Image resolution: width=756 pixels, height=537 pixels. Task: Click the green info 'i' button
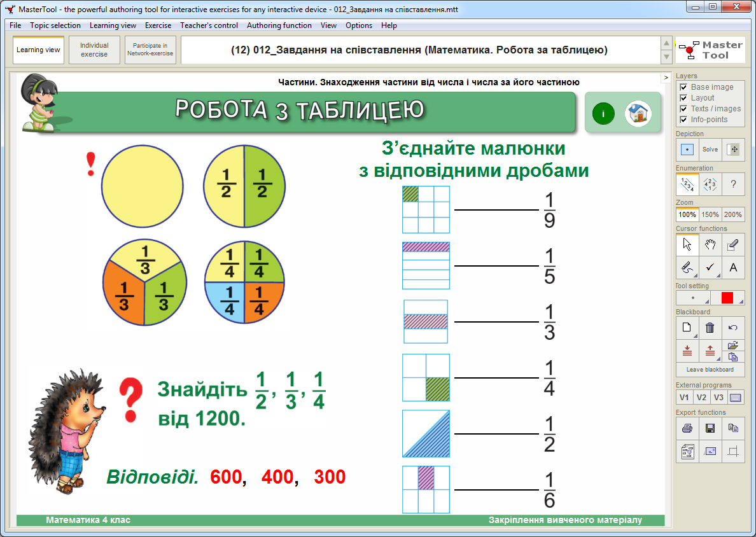pos(603,114)
